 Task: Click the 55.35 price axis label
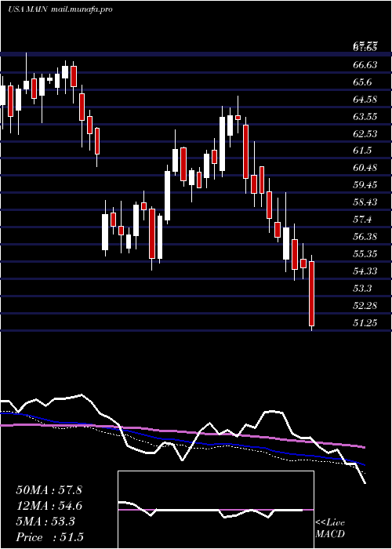click(x=365, y=254)
